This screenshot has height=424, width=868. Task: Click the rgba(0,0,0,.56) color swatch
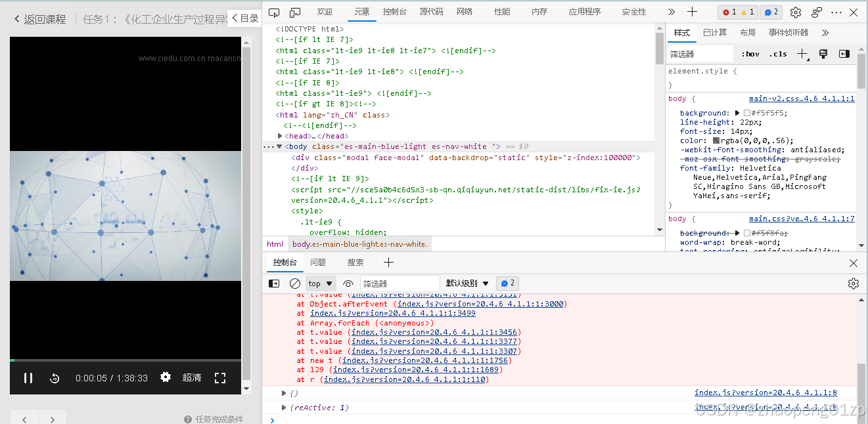(x=716, y=140)
